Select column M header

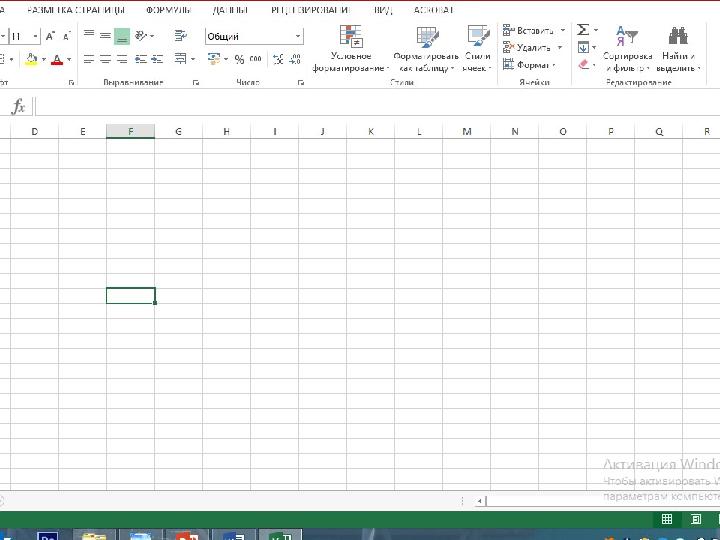pyautogui.click(x=467, y=131)
